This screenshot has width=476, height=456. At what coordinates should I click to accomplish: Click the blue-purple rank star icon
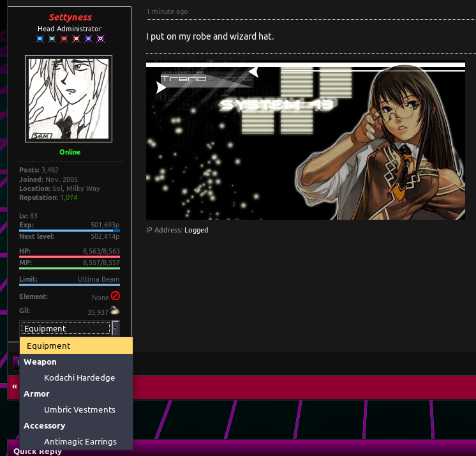(x=88, y=39)
